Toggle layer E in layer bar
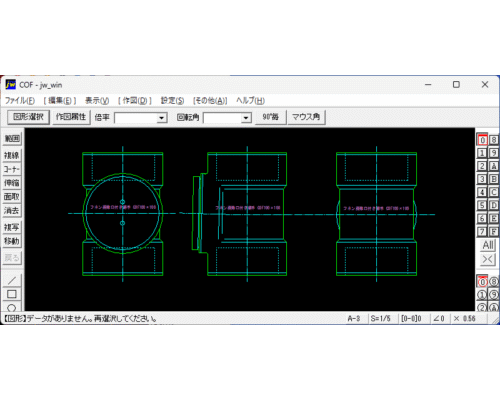 click(x=494, y=218)
